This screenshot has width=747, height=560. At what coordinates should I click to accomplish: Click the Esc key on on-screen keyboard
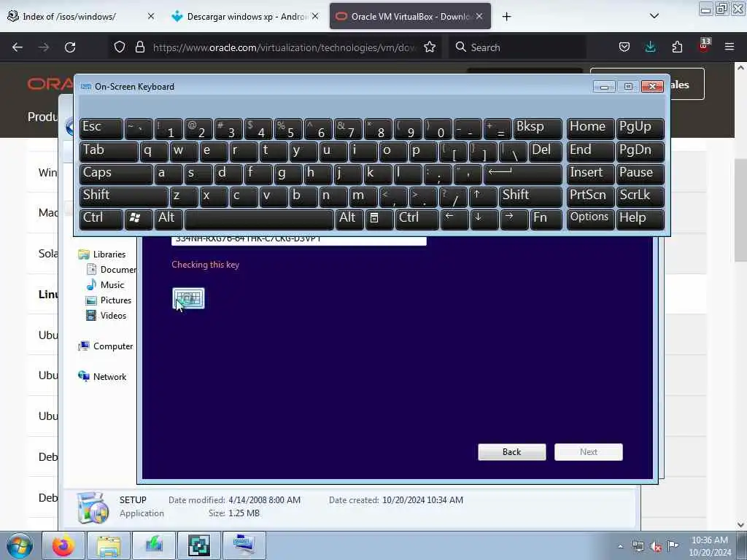point(101,128)
